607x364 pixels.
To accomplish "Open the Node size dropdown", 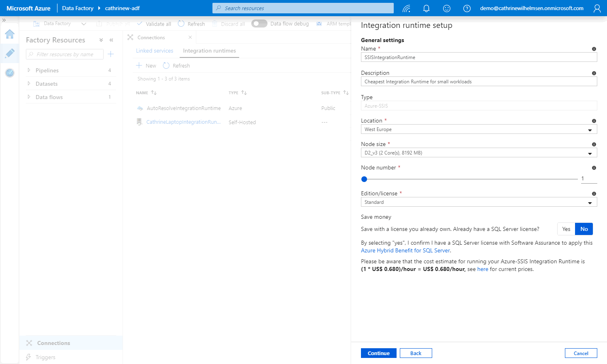I will point(478,153).
